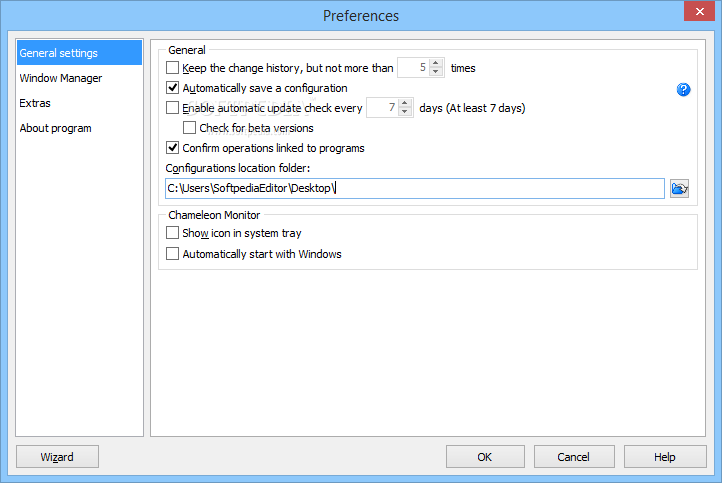Viewport: 722px width, 483px height.
Task: Enable Keep the change history checkbox
Action: 172,68
